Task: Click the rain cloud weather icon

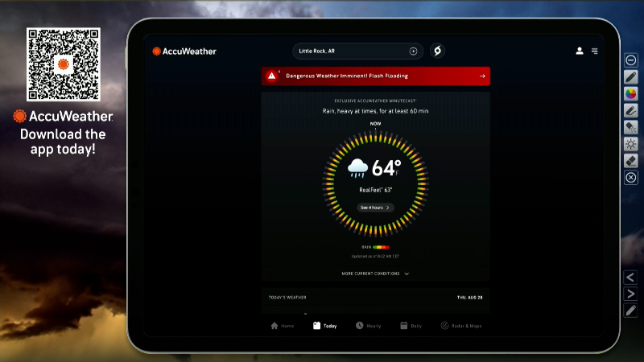Action: coord(357,168)
